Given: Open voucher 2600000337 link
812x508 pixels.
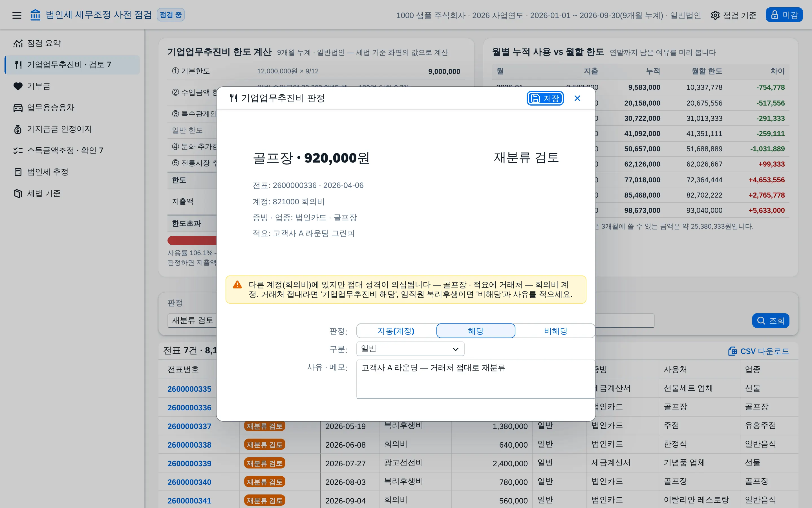Looking at the screenshot, I should click(x=189, y=426).
